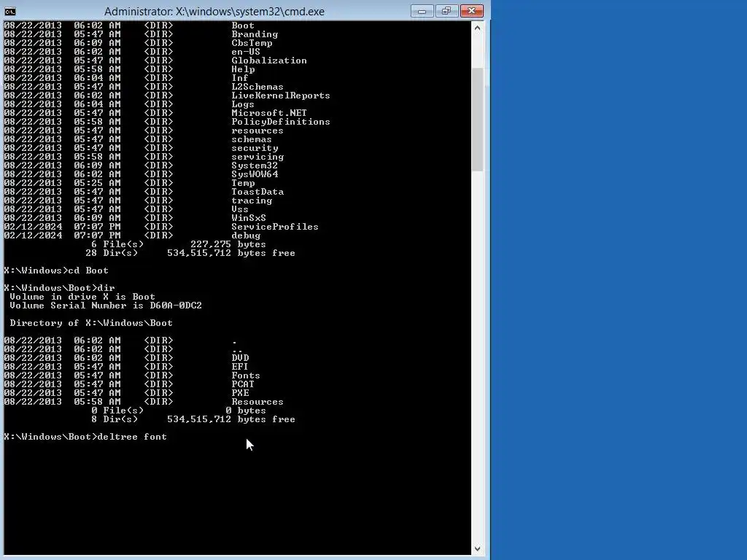The image size is (747, 560).
Task: Click the 'PXE' directory entry
Action: tap(240, 393)
